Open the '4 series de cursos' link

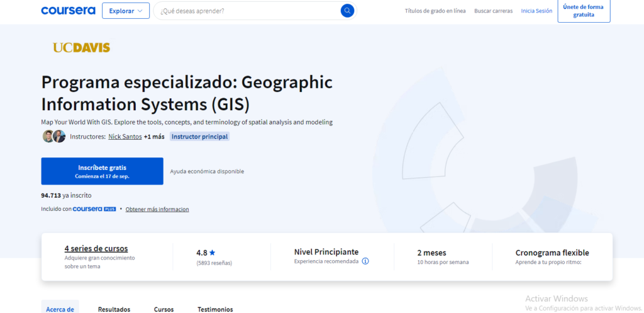tap(96, 248)
